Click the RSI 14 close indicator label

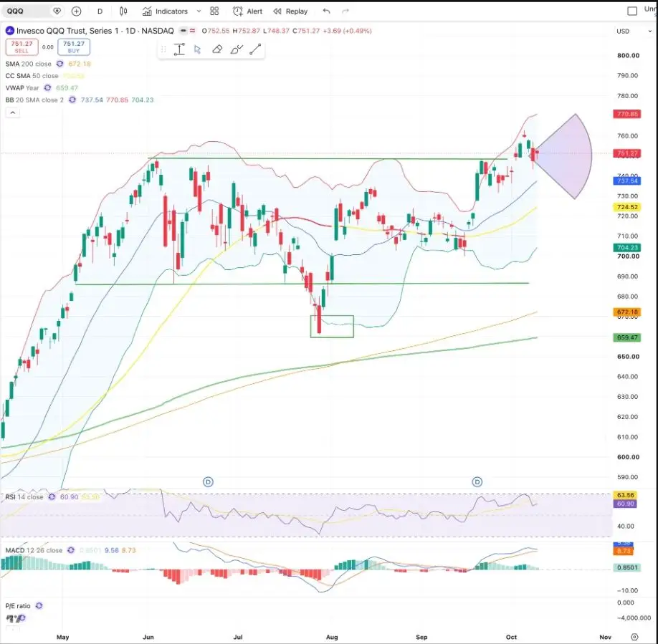point(24,497)
